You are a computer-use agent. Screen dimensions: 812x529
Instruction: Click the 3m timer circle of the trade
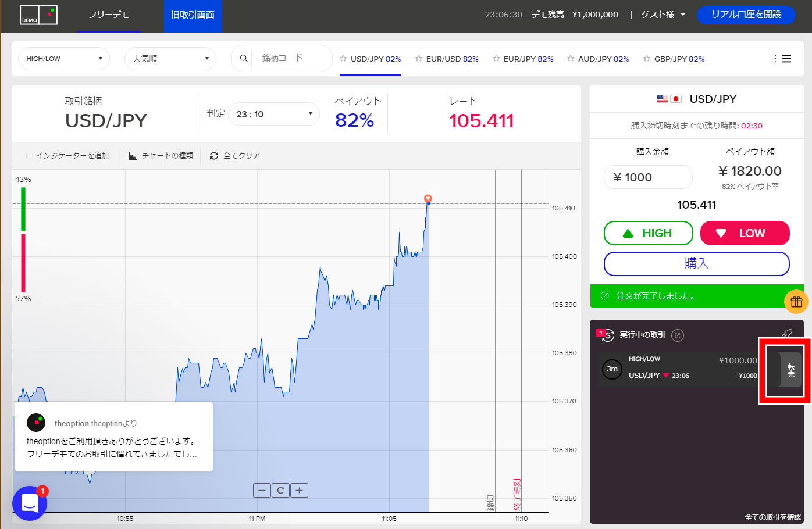click(x=612, y=369)
